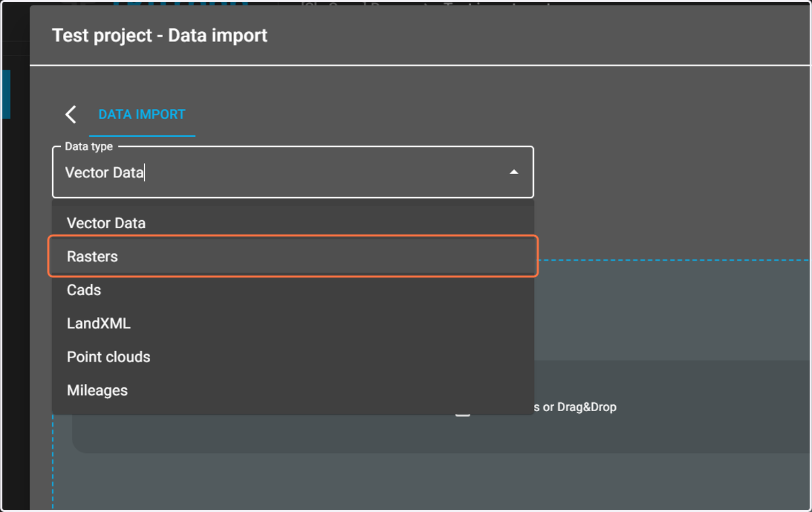The width and height of the screenshot is (812, 512).
Task: Choose Point clouds data type
Action: (293, 357)
